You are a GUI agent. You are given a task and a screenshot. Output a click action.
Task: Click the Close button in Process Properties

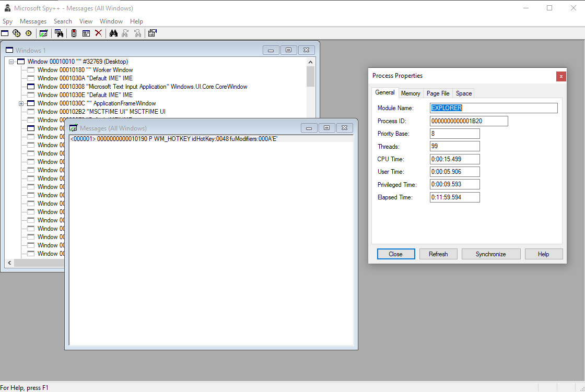point(396,254)
